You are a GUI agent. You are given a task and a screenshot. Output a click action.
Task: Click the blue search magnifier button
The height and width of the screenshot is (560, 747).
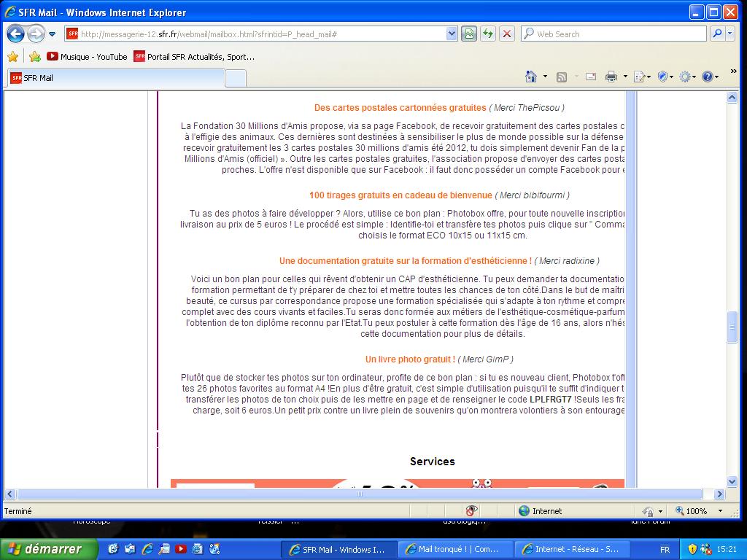pyautogui.click(x=717, y=34)
